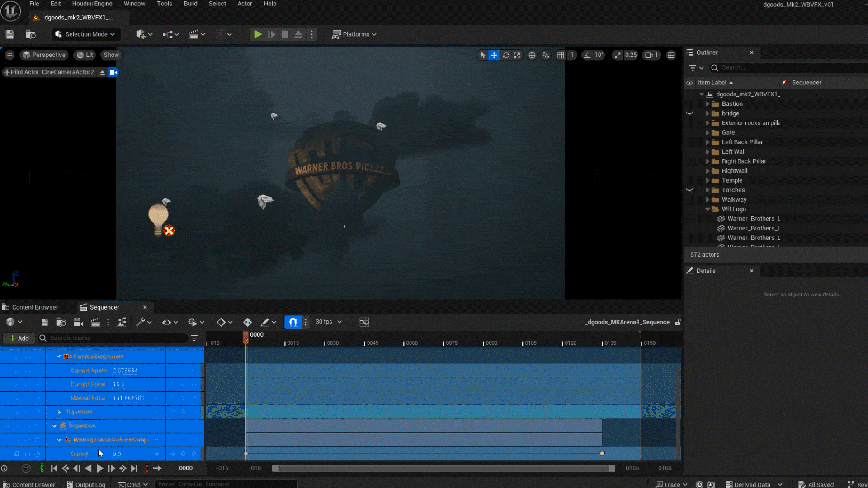The image size is (868, 488).
Task: Open the Actor menu
Action: coord(245,4)
